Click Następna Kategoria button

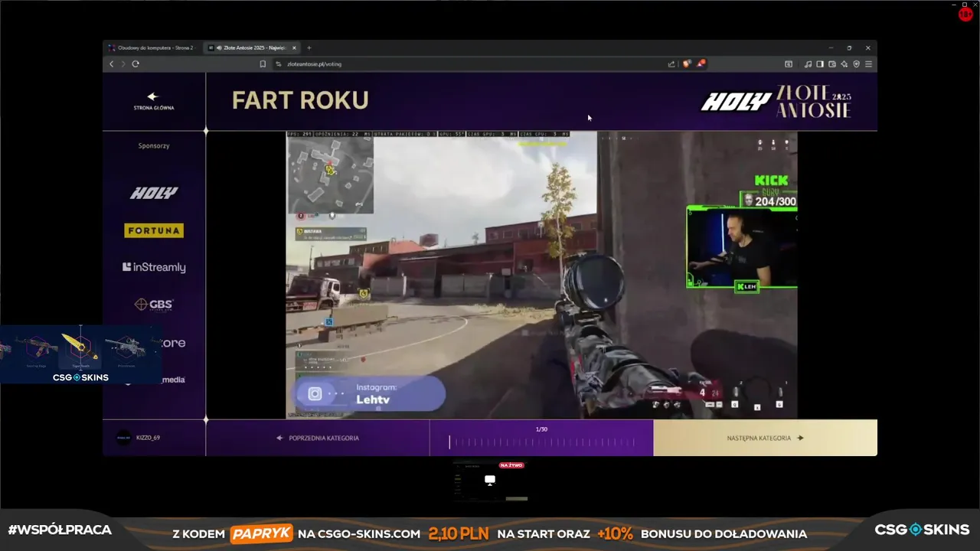765,439
